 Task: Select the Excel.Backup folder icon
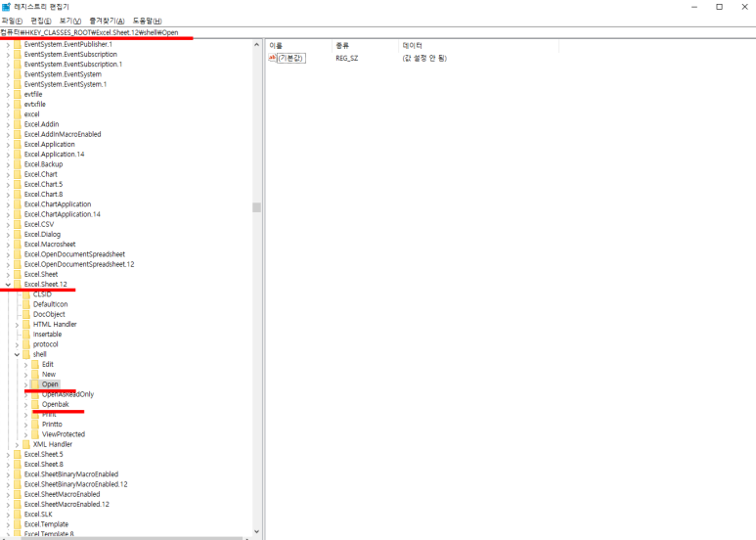(18, 164)
